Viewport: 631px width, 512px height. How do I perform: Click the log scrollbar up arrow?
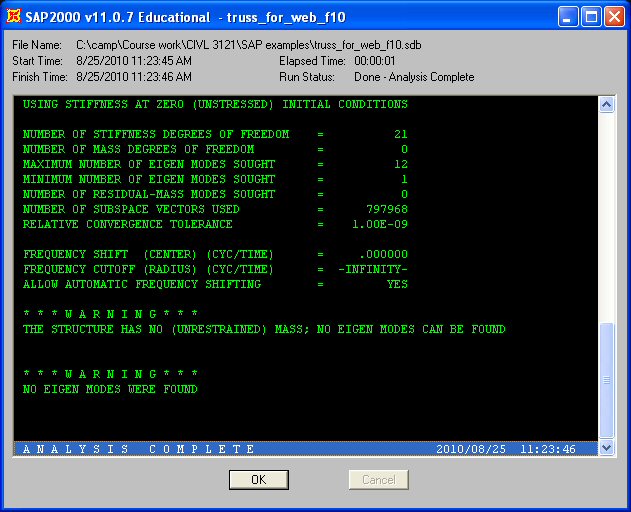pos(606,105)
